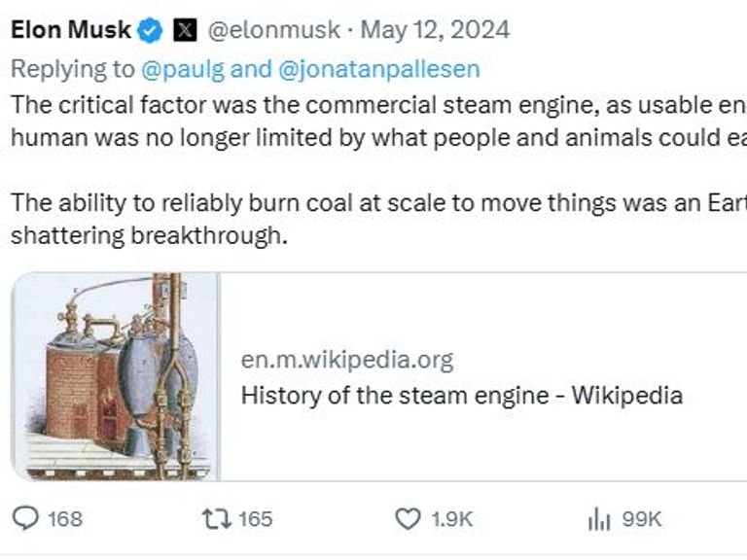The height and width of the screenshot is (560, 747).
Task: Open the May 12, 2024 timestamp link
Action: click(x=435, y=30)
